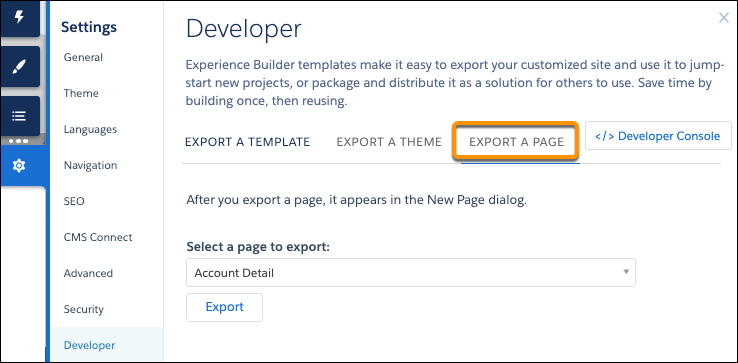Open Theme settings
738x363 pixels.
(81, 93)
